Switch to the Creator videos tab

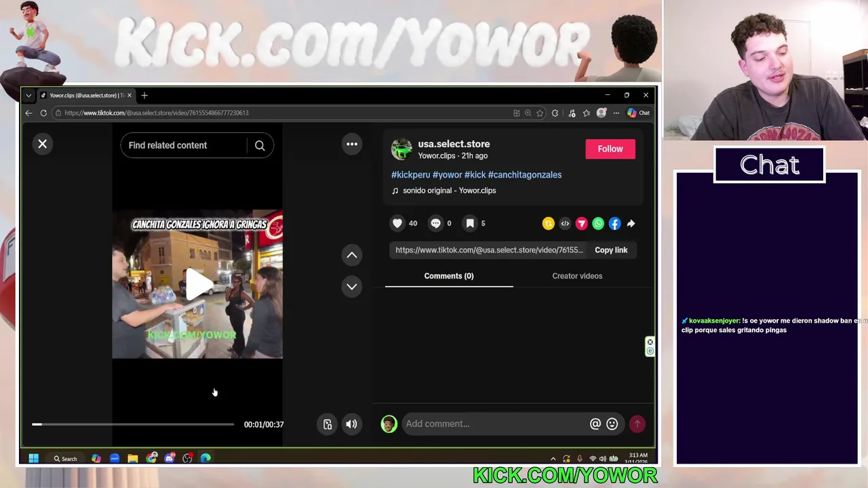[577, 276]
